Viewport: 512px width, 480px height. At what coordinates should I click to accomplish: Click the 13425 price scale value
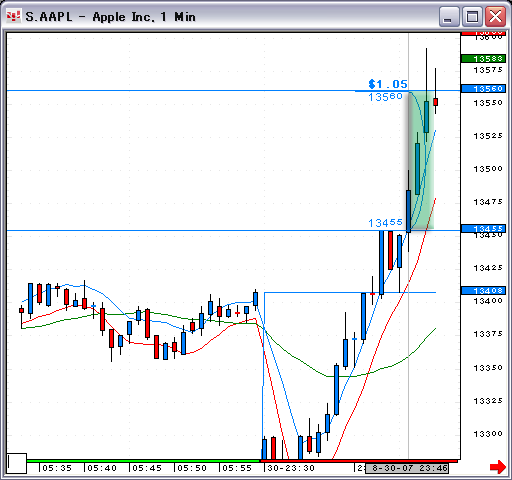click(488, 268)
